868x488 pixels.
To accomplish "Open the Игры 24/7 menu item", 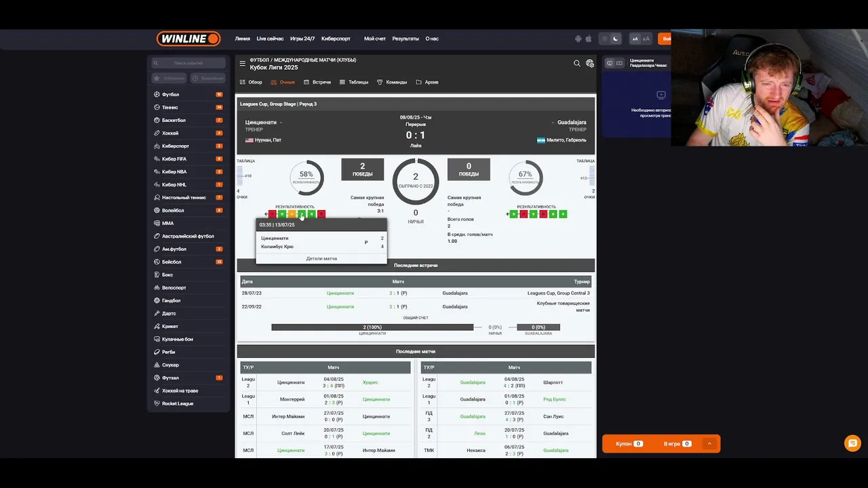I will click(302, 39).
